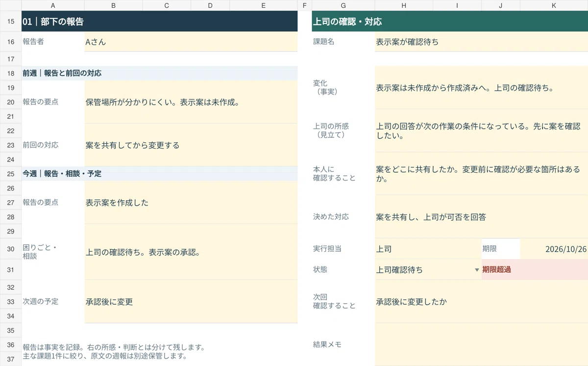Select the empty 結果メモ input cell
The height and width of the screenshot is (366, 588).
click(x=481, y=344)
